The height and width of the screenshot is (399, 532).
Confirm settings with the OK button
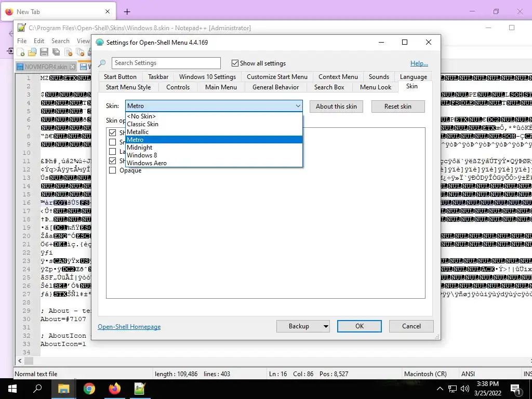360,326
